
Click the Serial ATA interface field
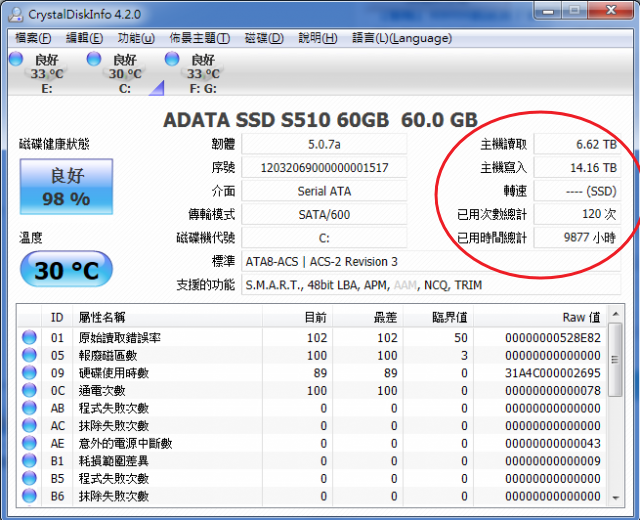point(324,191)
